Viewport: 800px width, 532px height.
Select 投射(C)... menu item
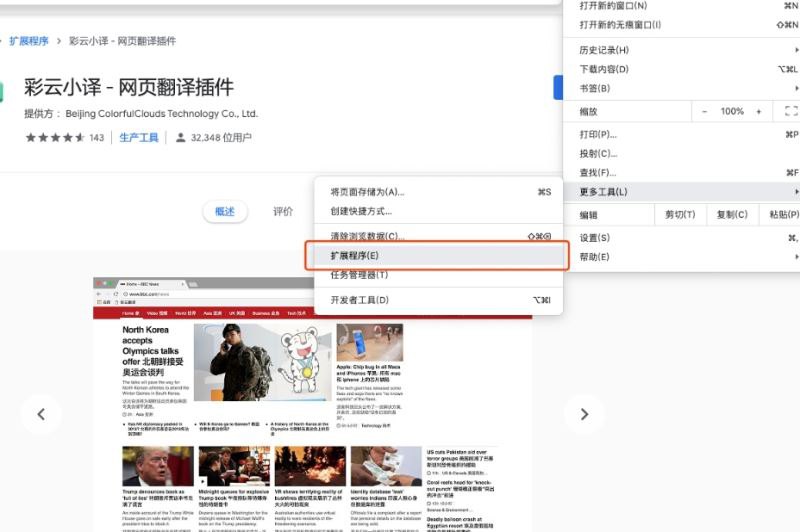tap(682, 154)
